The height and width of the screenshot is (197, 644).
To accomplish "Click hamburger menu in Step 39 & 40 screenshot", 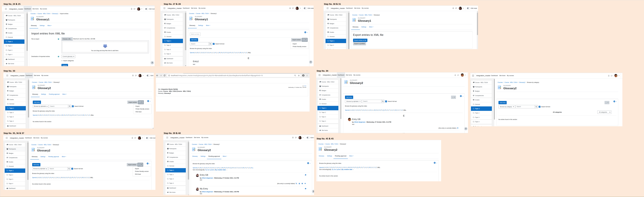I will (167, 138).
